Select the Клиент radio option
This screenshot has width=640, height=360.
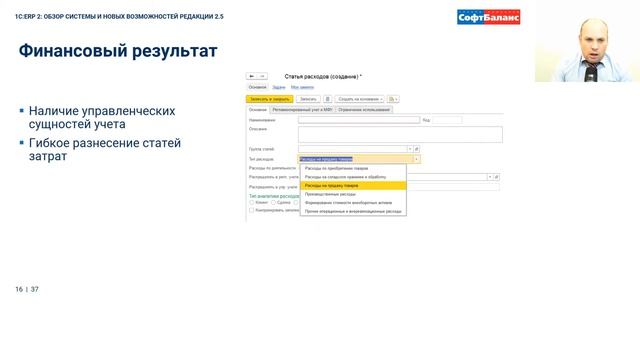[251, 202]
